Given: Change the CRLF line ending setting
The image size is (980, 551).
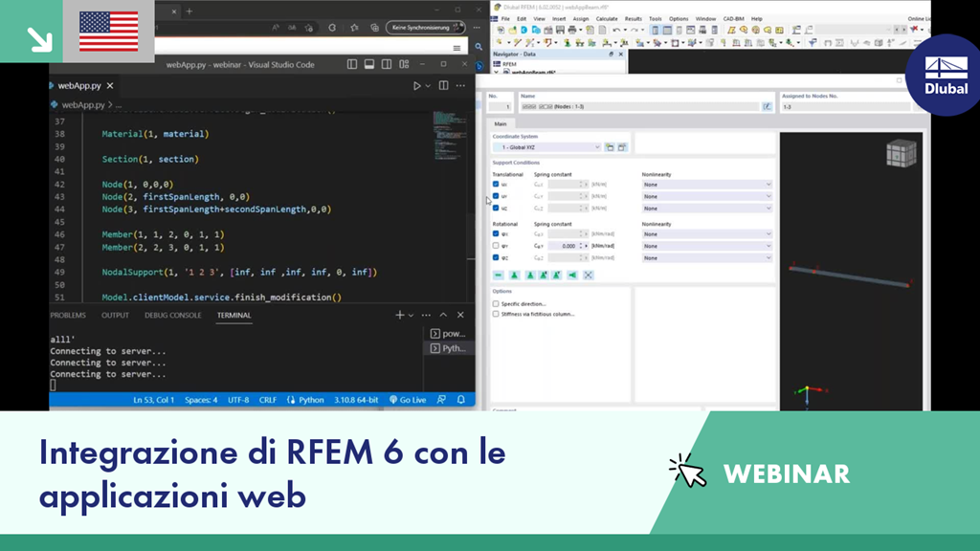Looking at the screenshot, I should pos(268,400).
